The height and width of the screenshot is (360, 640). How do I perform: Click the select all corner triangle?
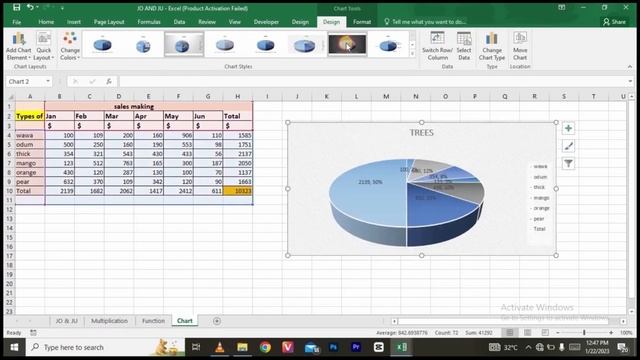pos(10,97)
